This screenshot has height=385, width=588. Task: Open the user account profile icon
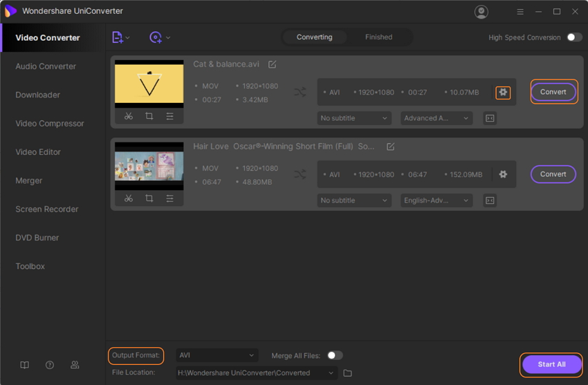point(481,12)
